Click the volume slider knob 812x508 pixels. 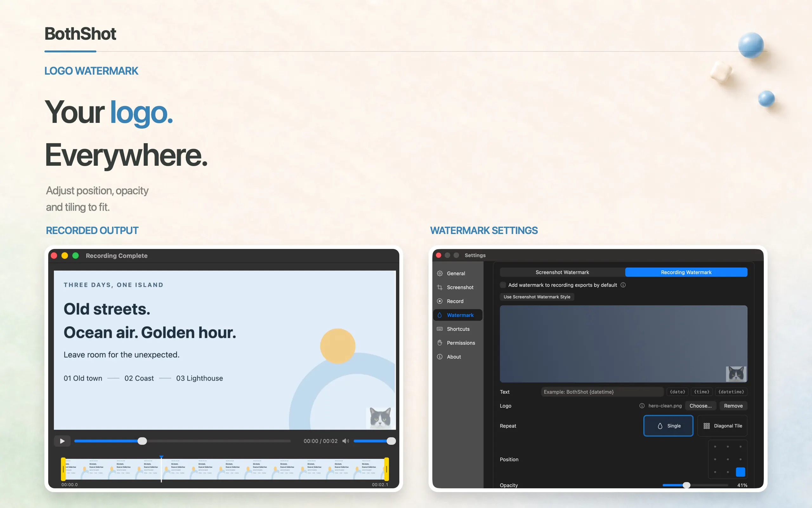click(x=391, y=441)
